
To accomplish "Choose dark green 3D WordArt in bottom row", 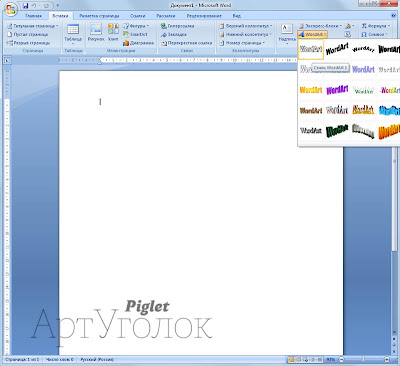I will [x=337, y=131].
